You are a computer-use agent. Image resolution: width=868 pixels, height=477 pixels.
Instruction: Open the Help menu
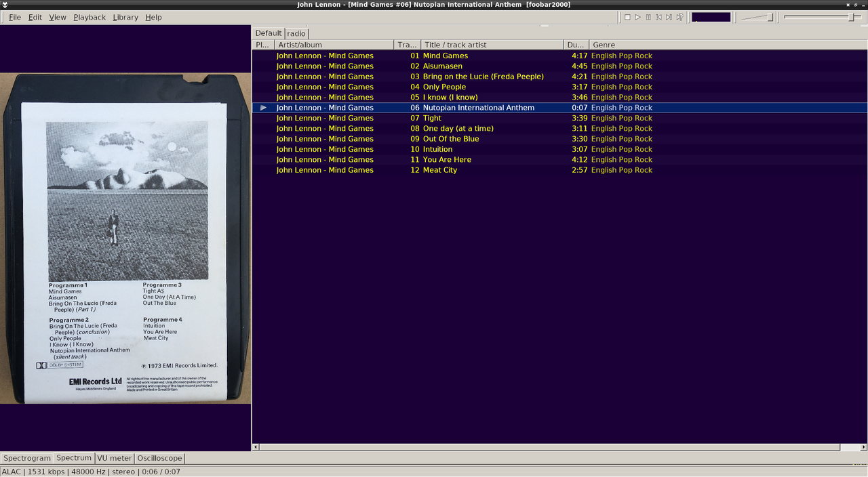click(154, 17)
